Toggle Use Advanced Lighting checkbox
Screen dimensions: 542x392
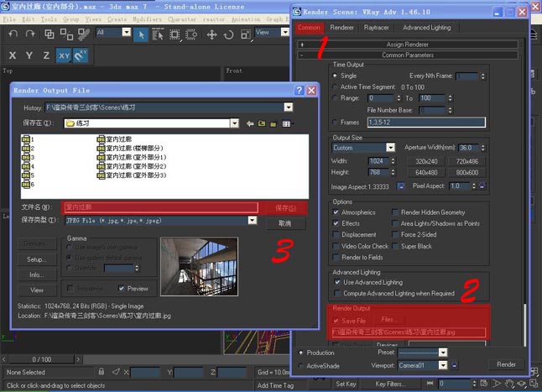click(337, 282)
